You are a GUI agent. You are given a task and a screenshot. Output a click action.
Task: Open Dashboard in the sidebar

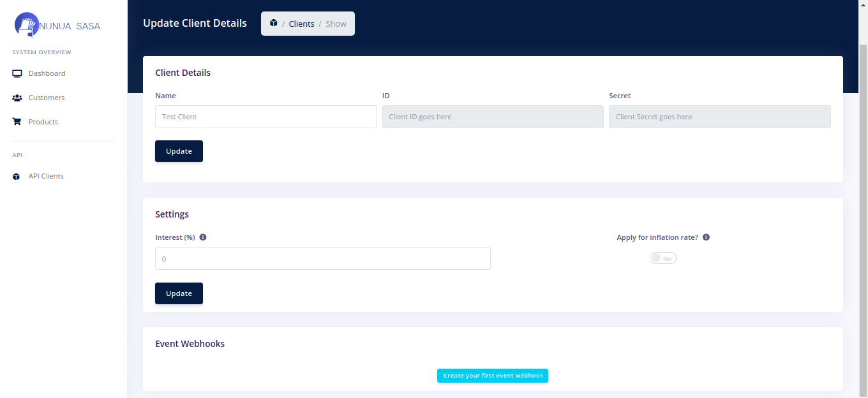(47, 73)
